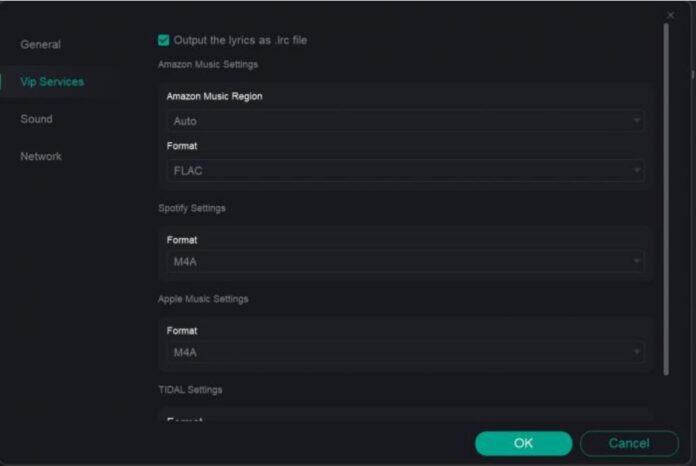Toggle the output lyrics as .lrc checkbox
The width and height of the screenshot is (696, 466).
[x=164, y=40]
